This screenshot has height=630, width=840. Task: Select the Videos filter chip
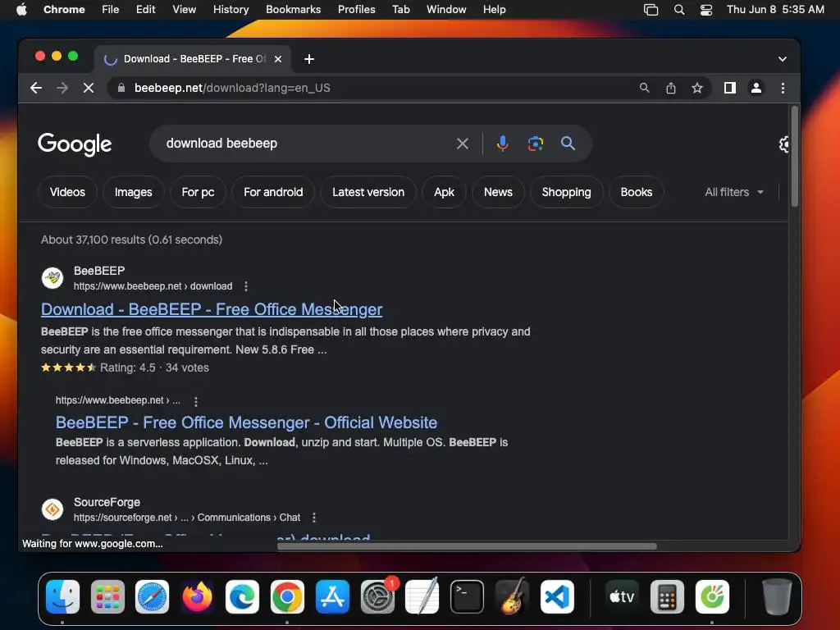tap(67, 192)
